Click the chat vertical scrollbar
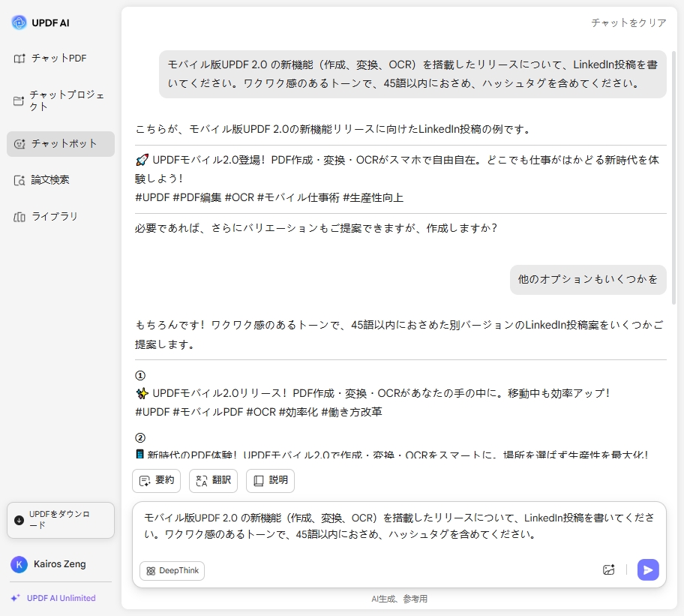The image size is (684, 616). 674,176
